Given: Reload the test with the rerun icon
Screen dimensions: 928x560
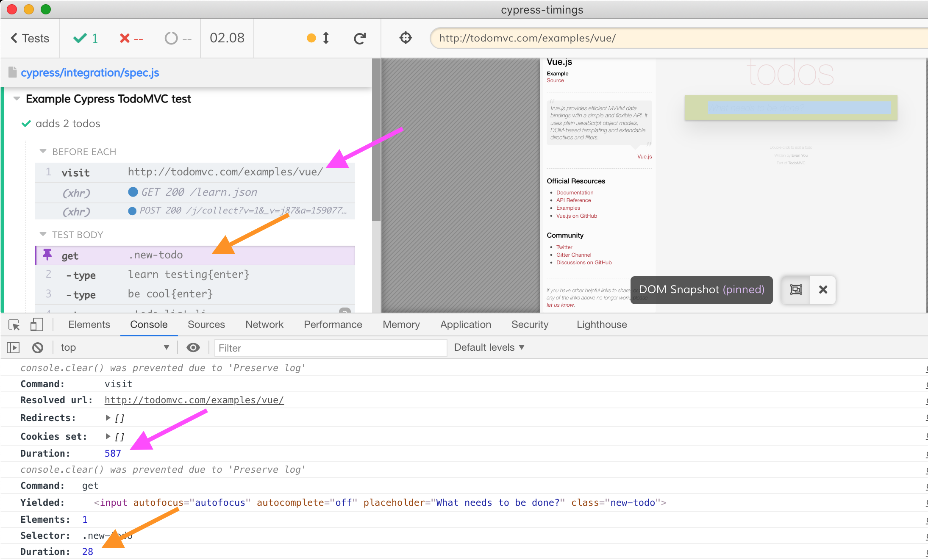Looking at the screenshot, I should 360,39.
